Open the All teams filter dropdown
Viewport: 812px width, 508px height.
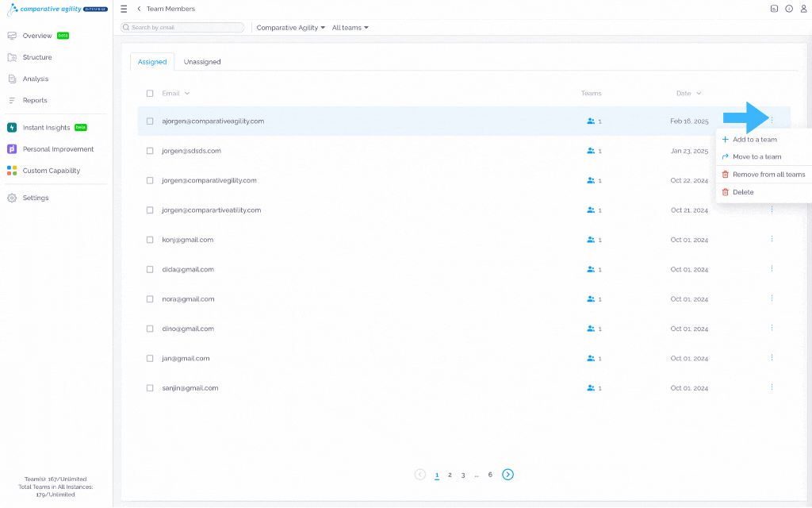tap(350, 28)
